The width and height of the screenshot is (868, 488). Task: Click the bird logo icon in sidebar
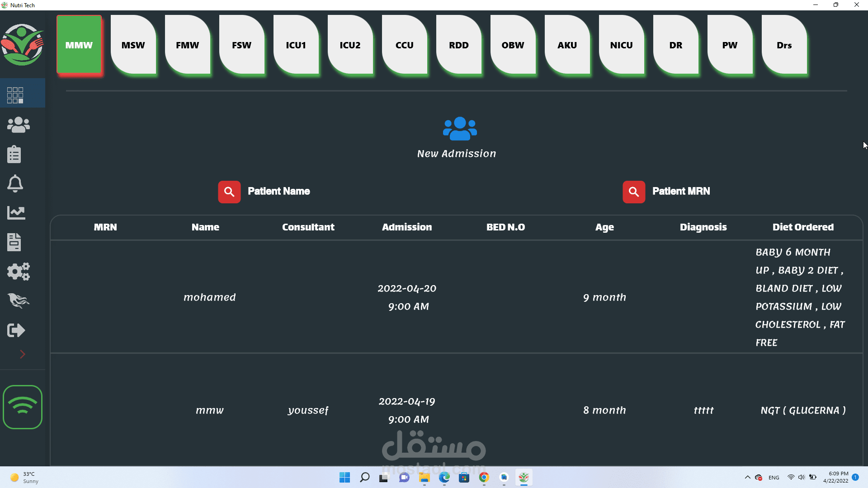18,300
